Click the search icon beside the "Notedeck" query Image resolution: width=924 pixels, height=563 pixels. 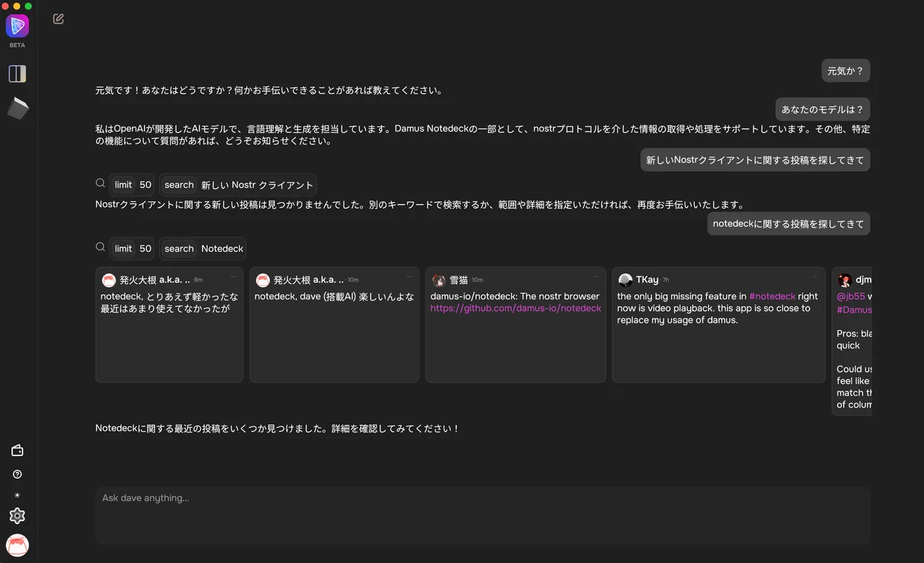coord(100,247)
